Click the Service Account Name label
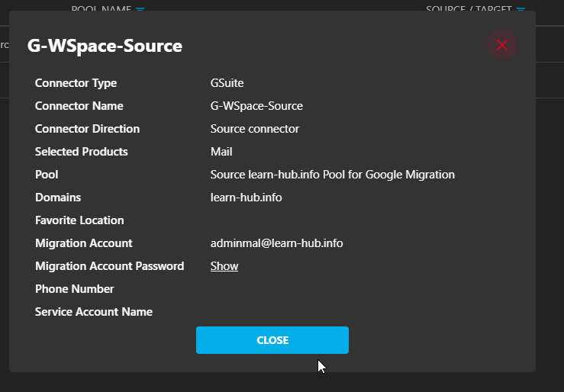The width and height of the screenshot is (564, 392). coord(93,312)
